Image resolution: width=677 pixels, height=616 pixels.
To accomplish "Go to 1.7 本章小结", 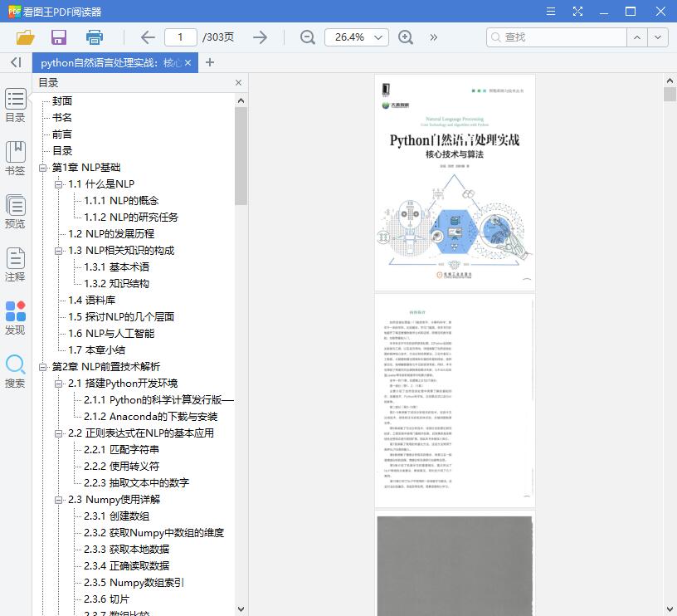I will pyautogui.click(x=96, y=350).
